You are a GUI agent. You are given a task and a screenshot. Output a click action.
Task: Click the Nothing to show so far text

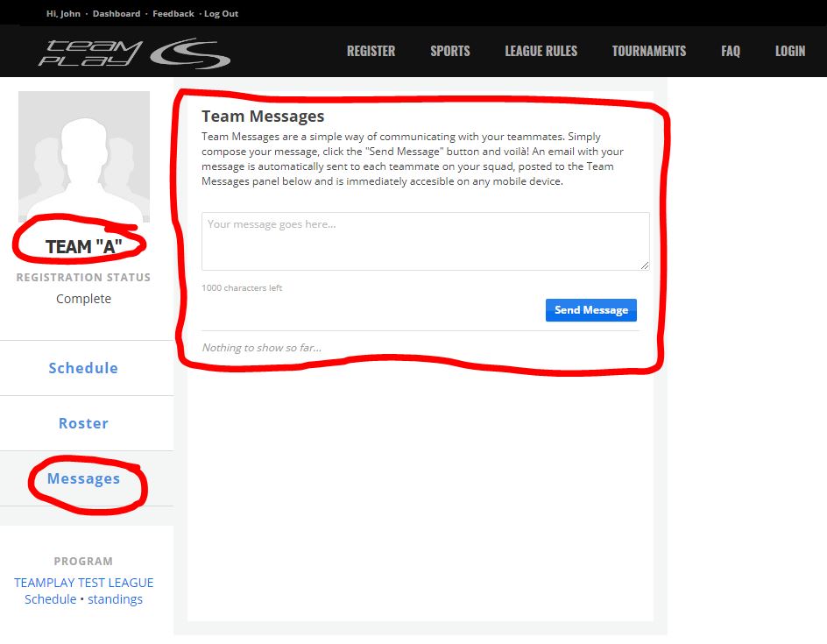pyautogui.click(x=262, y=348)
